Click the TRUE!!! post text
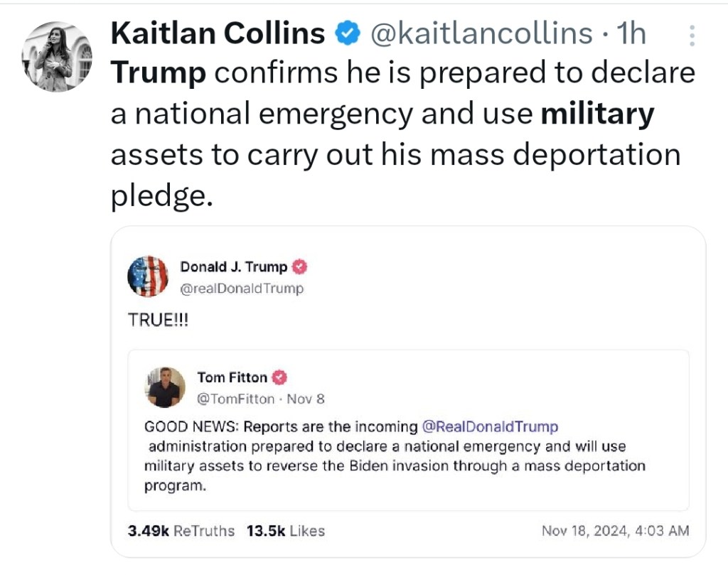 click(x=158, y=320)
